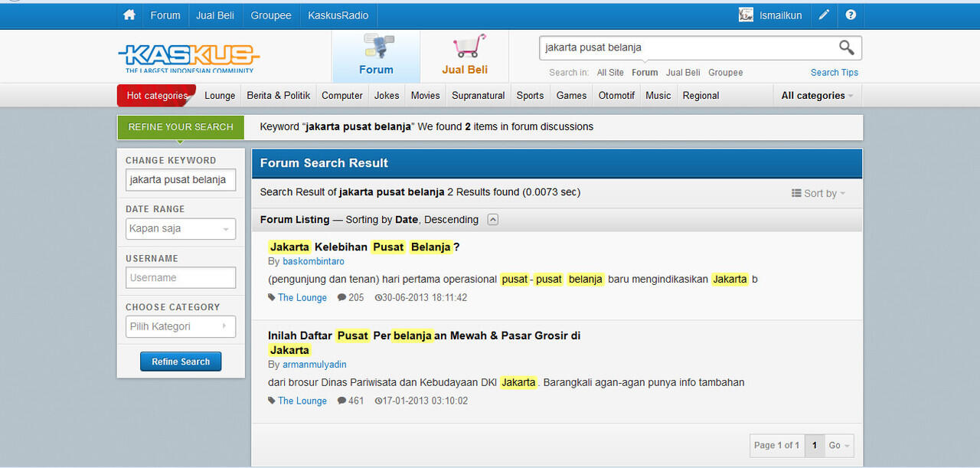
Task: Collapse the Forum Listing toggle arrow
Action: click(493, 220)
